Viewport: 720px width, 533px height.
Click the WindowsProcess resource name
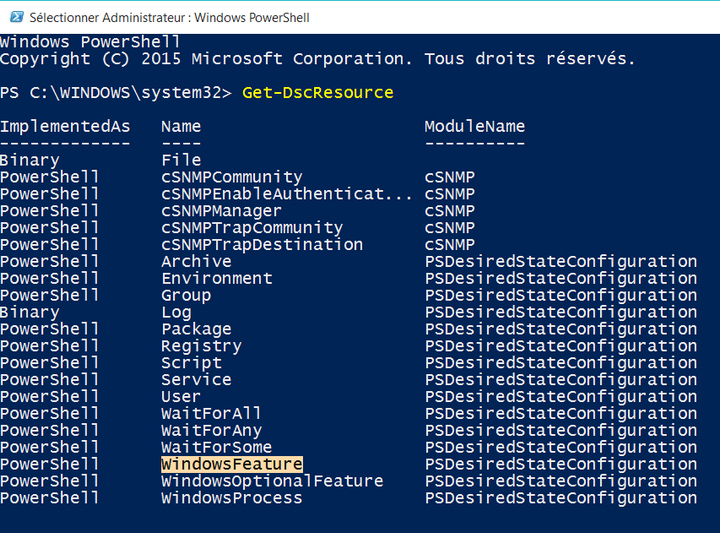coord(231,498)
